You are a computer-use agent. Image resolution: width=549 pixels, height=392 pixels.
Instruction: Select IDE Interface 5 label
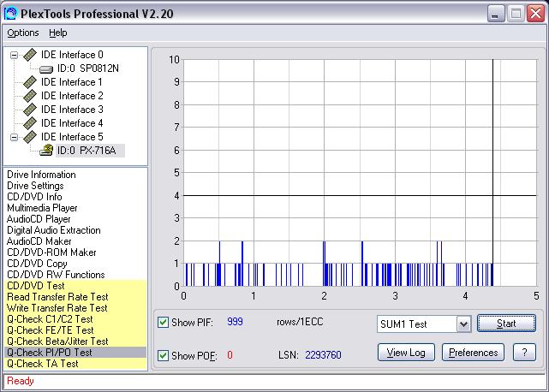pos(72,137)
